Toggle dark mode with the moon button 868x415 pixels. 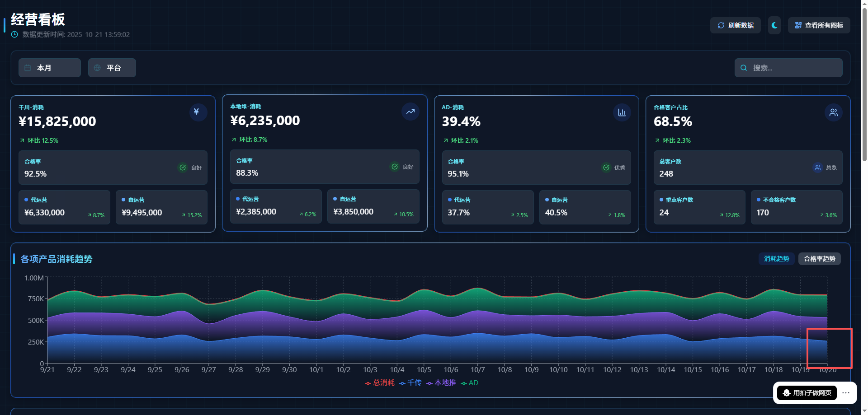[x=774, y=25]
